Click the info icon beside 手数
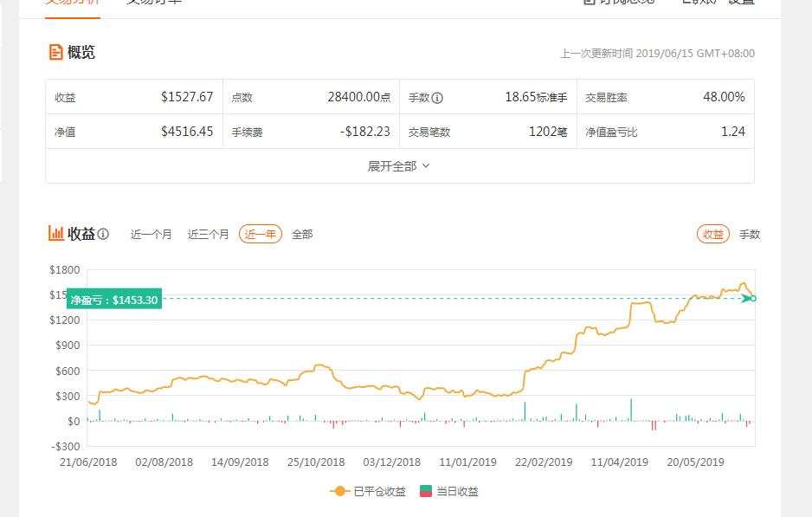The width and height of the screenshot is (812, 517). [x=437, y=98]
